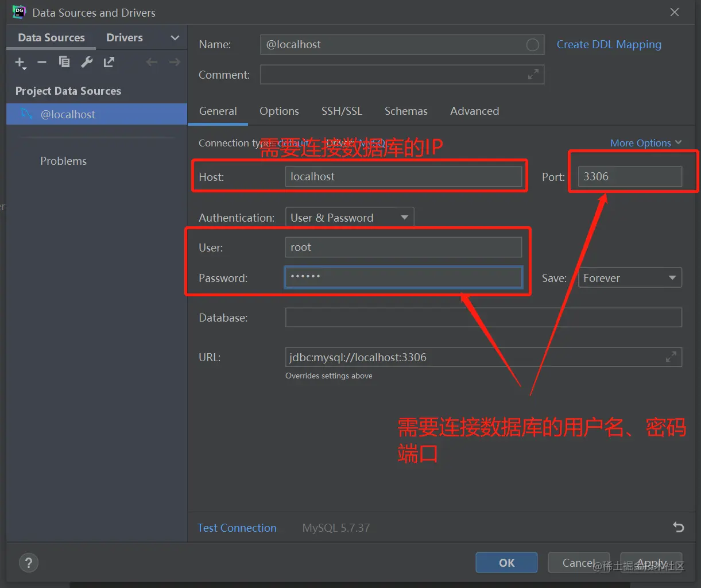
Task: Click the add data source plus icon
Action: 20,63
